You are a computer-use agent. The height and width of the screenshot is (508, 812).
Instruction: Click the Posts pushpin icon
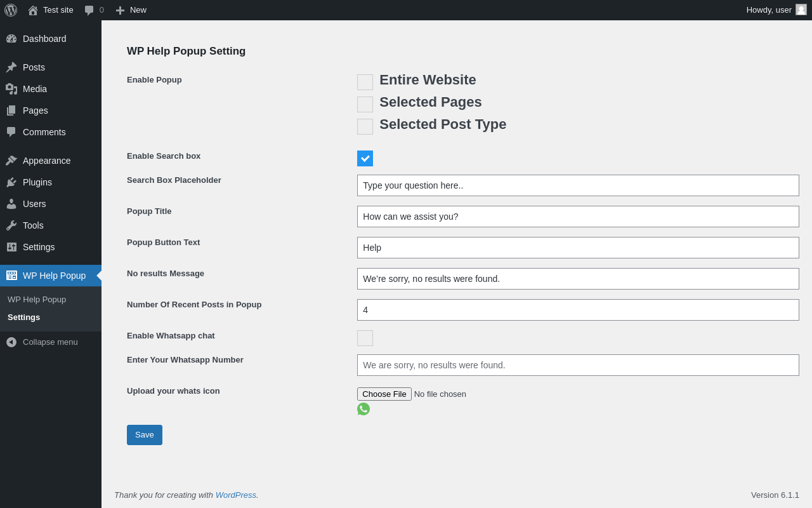(x=11, y=67)
